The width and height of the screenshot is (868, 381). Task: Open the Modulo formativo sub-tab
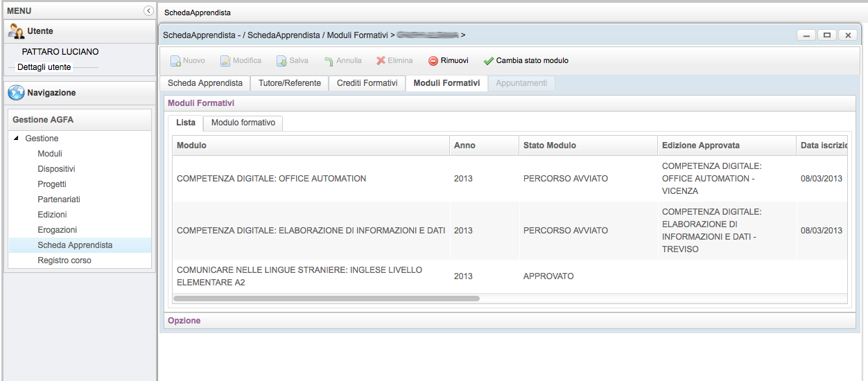click(x=243, y=123)
